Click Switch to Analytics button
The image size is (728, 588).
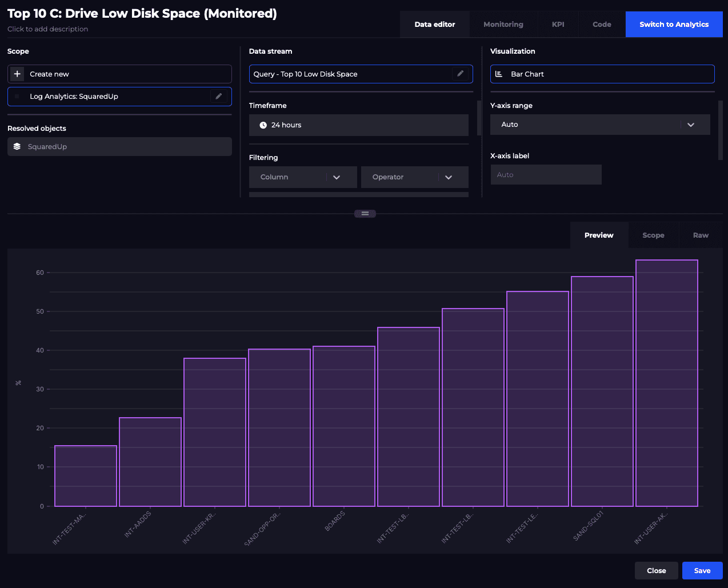coord(674,25)
